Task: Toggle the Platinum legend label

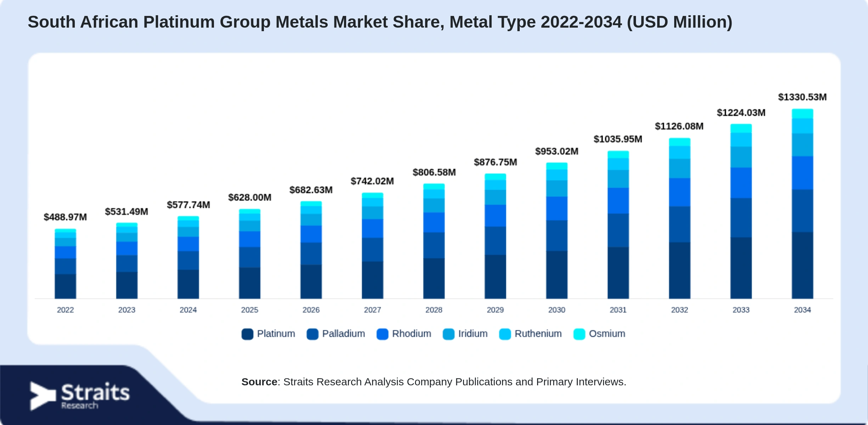Action: tap(276, 334)
